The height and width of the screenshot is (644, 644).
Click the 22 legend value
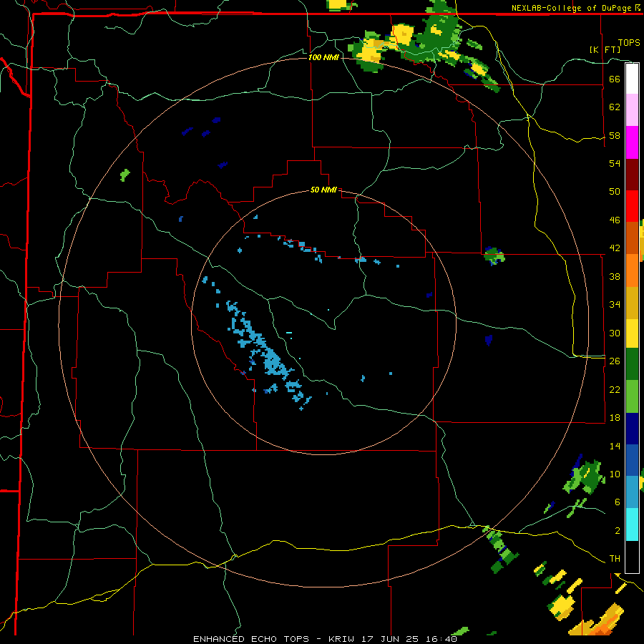coord(615,389)
